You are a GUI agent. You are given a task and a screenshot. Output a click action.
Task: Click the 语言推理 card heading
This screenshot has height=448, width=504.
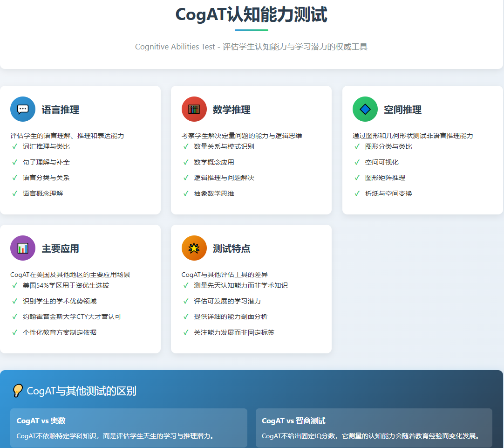pyautogui.click(x=60, y=110)
